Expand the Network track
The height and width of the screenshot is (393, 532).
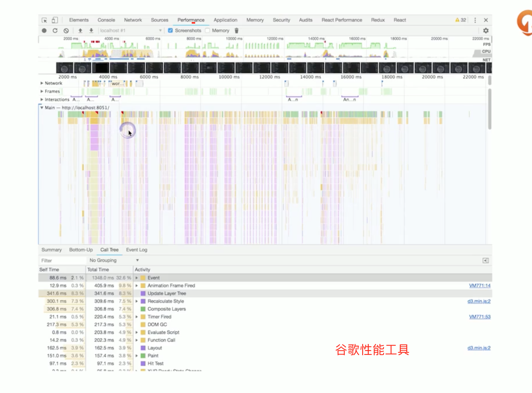click(x=42, y=83)
